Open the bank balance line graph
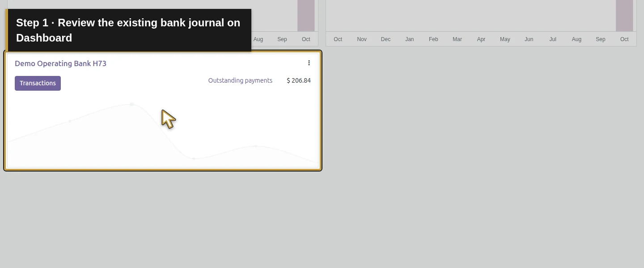644x268 pixels. 163,134
